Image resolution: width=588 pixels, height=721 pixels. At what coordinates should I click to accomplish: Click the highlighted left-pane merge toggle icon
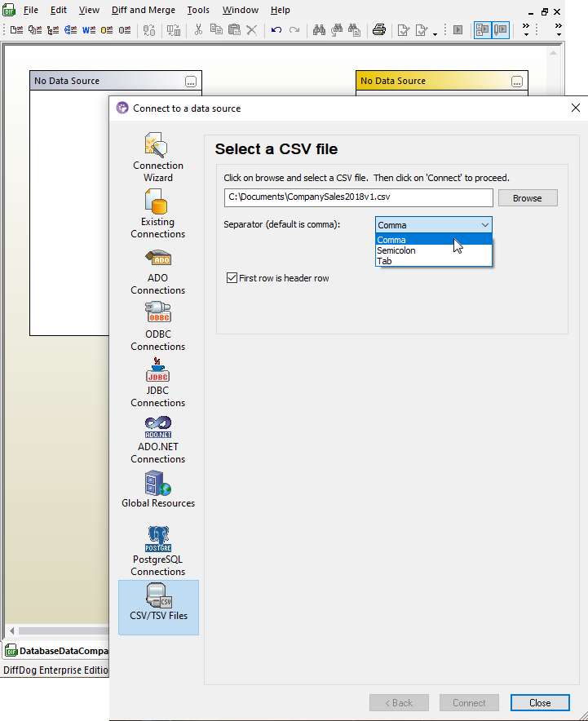coord(482,30)
